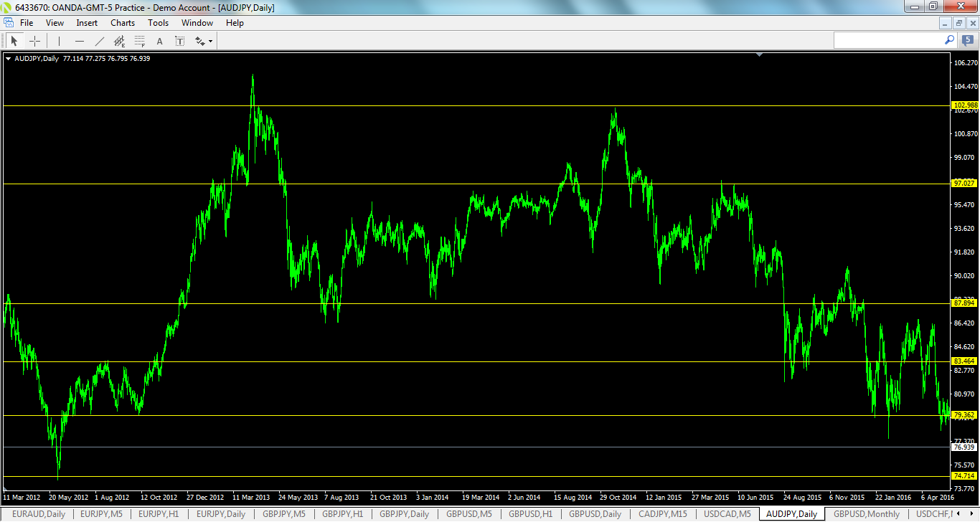Open the Insert menu
980x522 pixels.
click(x=86, y=22)
